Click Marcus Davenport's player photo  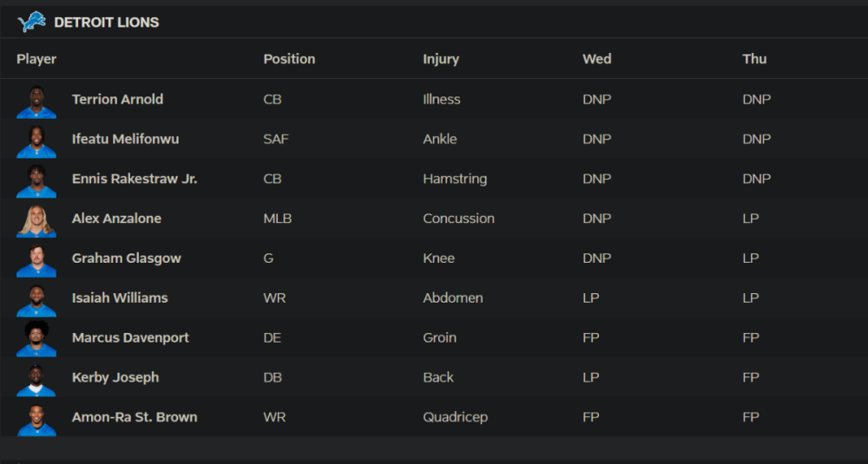point(36,339)
